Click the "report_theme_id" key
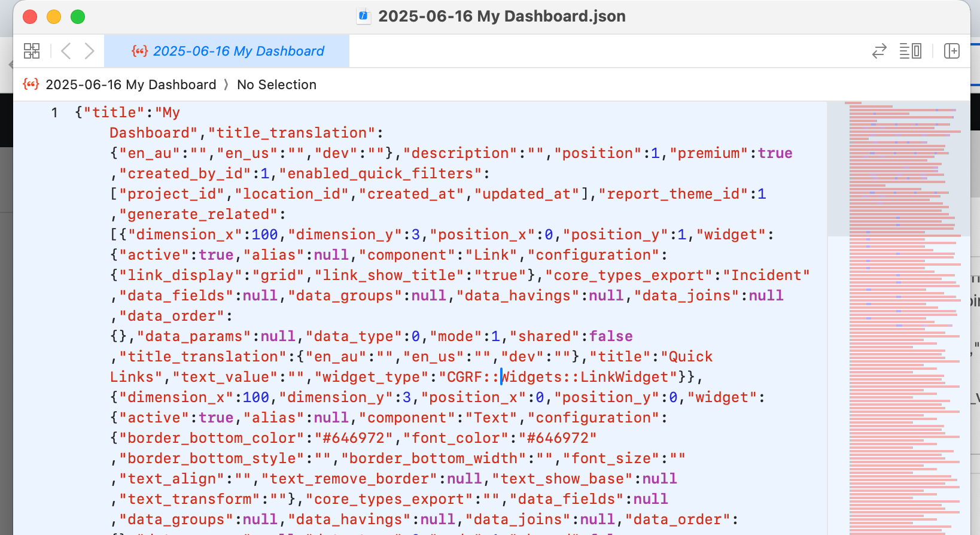This screenshot has height=535, width=980. tap(673, 194)
